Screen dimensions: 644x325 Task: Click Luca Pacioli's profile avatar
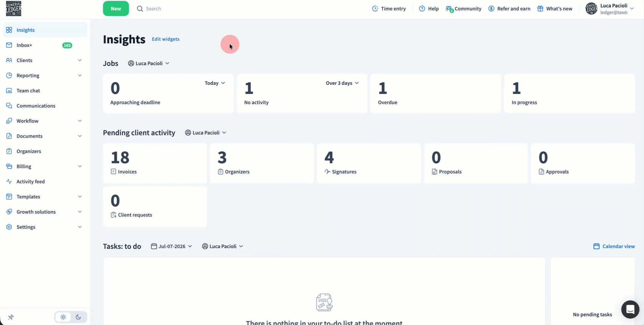click(x=591, y=8)
